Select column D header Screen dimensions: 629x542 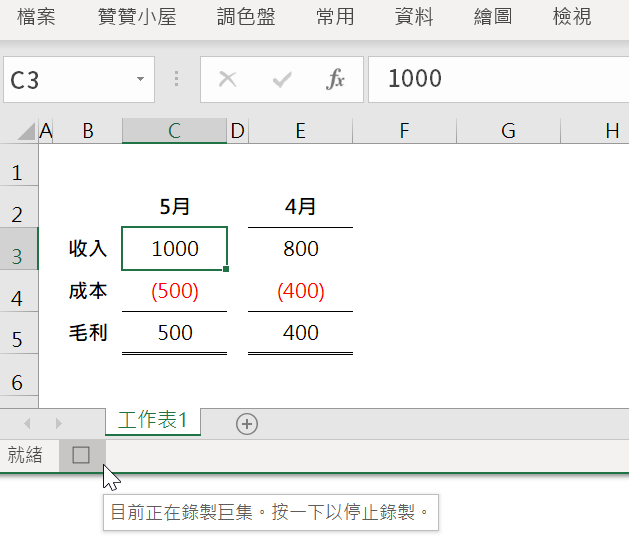(x=237, y=131)
